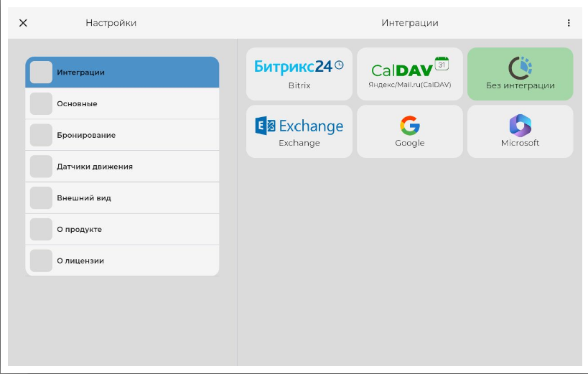Choose the Google integration card
This screenshot has height=374, width=588.
tap(410, 131)
